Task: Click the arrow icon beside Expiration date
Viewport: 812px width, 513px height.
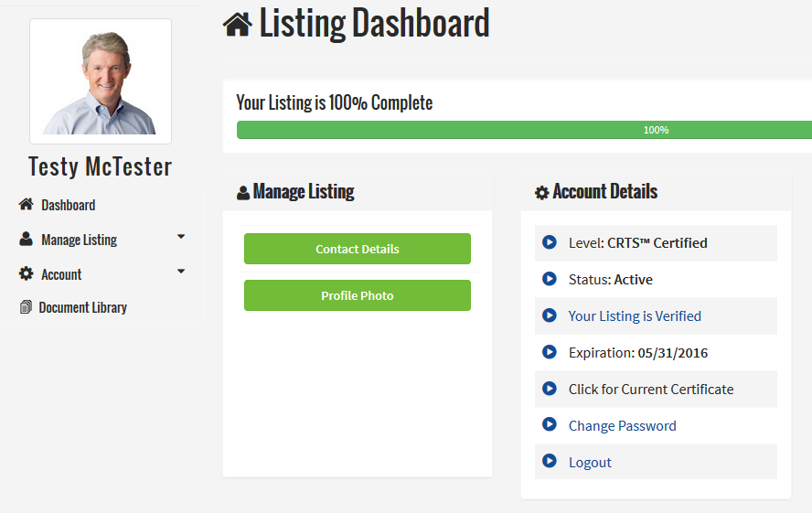Action: click(550, 351)
